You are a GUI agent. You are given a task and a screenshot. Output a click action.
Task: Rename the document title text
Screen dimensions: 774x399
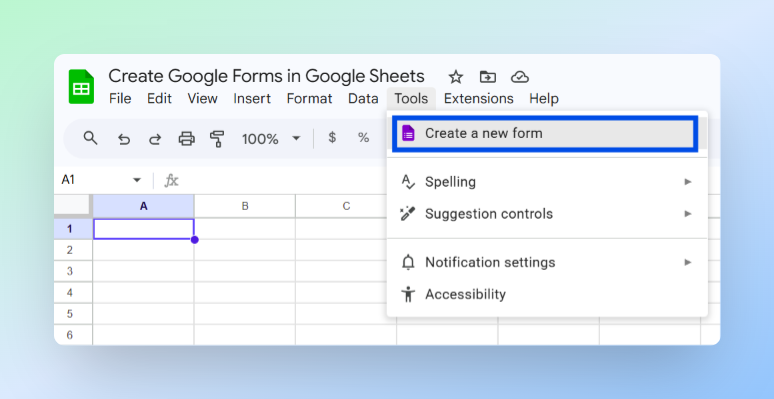[267, 77]
